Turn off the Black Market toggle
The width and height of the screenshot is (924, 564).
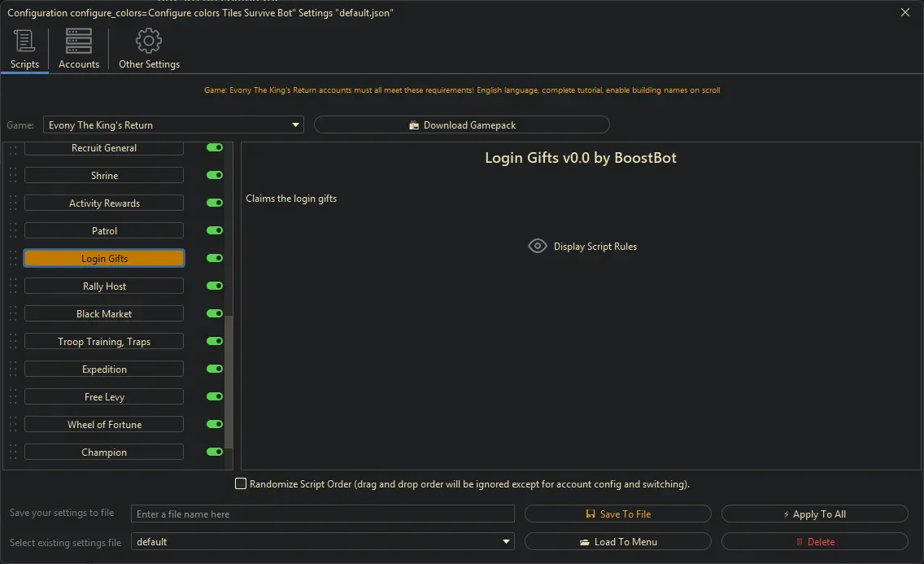pos(214,313)
